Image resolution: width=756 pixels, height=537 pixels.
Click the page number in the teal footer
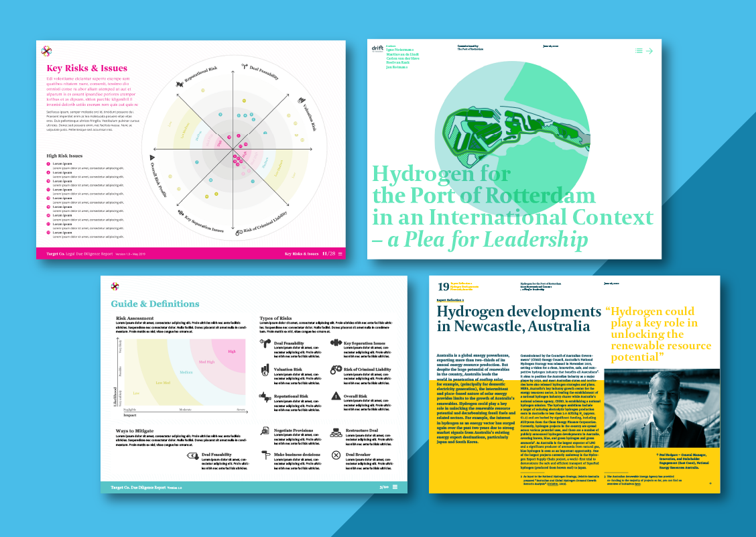(x=384, y=487)
